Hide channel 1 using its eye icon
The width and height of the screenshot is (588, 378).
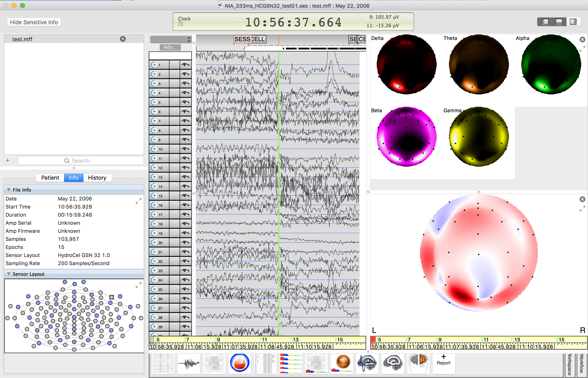coord(185,65)
